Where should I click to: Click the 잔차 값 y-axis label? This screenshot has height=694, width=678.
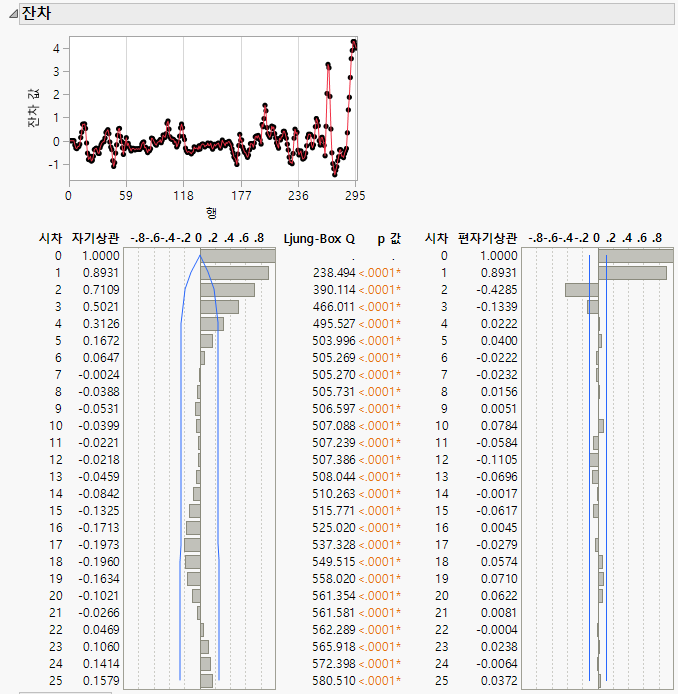(34, 108)
